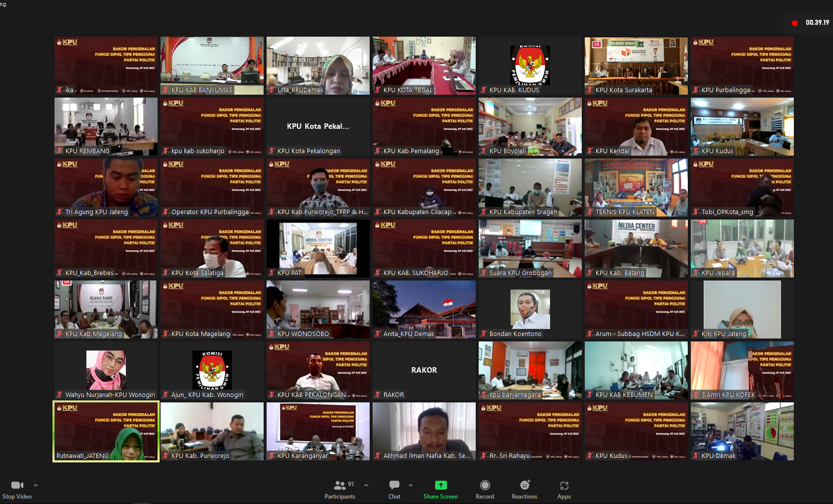Select the Putnawati_JATENG highlighted video tile
This screenshot has width=833, height=504.
click(x=106, y=431)
